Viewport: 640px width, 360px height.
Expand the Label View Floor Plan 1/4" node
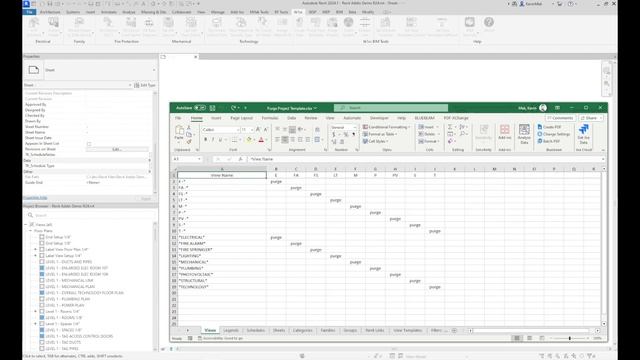pyautogui.click(x=36, y=249)
